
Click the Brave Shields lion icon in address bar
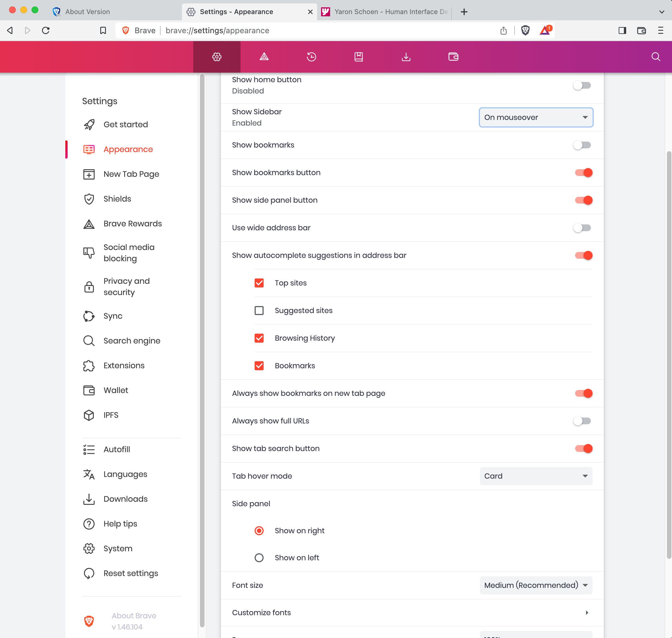[525, 30]
